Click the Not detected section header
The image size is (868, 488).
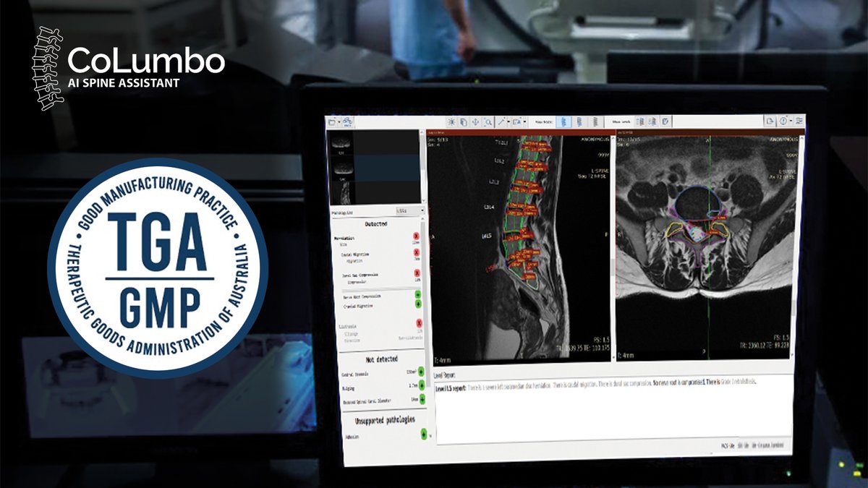(382, 359)
